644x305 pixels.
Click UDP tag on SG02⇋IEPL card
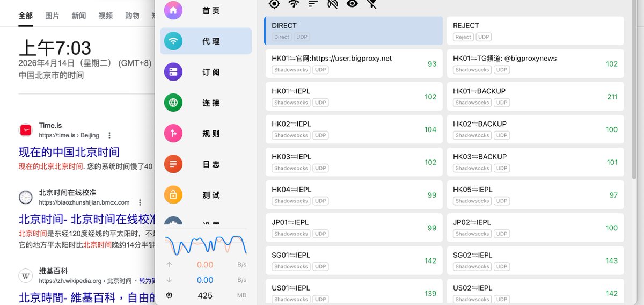(x=502, y=266)
